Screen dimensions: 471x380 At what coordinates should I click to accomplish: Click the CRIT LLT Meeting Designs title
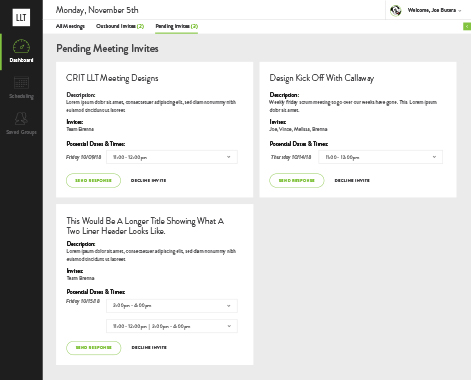click(x=112, y=78)
